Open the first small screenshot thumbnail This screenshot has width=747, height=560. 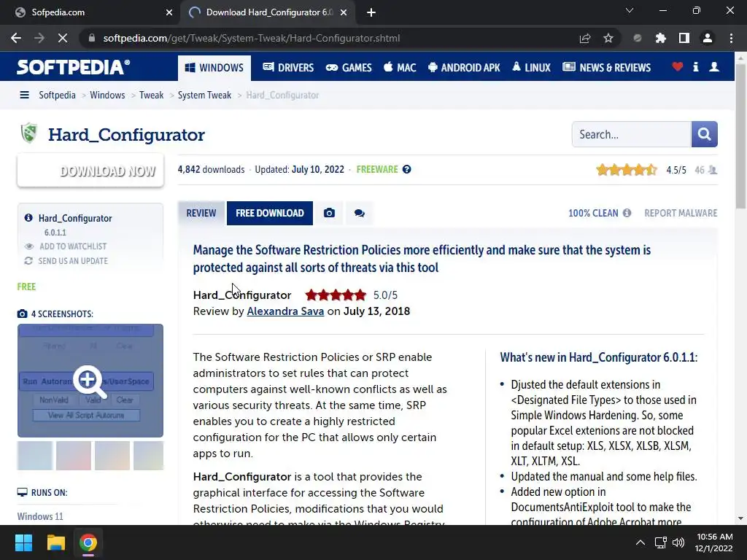(35, 456)
